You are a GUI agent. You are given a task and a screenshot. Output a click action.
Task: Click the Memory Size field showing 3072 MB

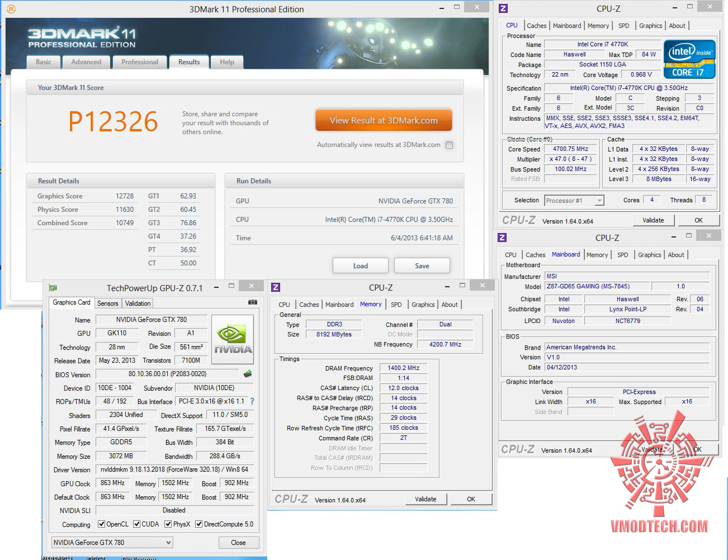point(121,456)
